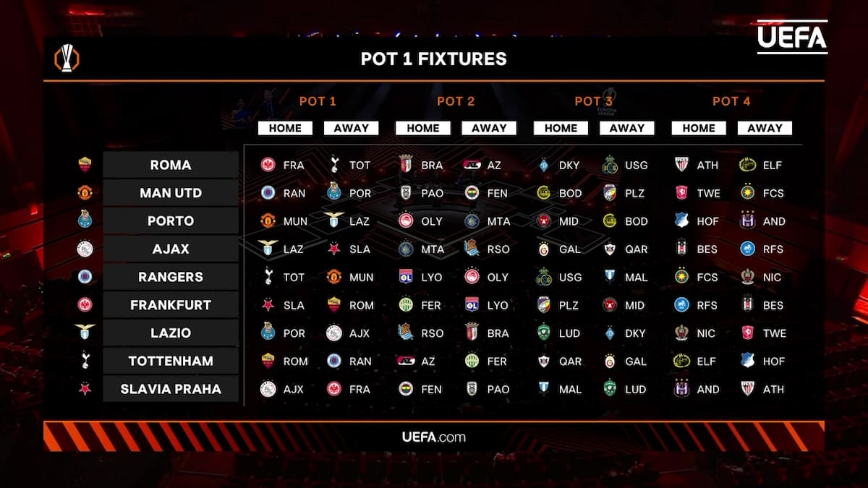Viewport: 868px width, 488px height.
Task: Click the Frankfurt crest beside FRANKFURT row
Action: (x=85, y=305)
